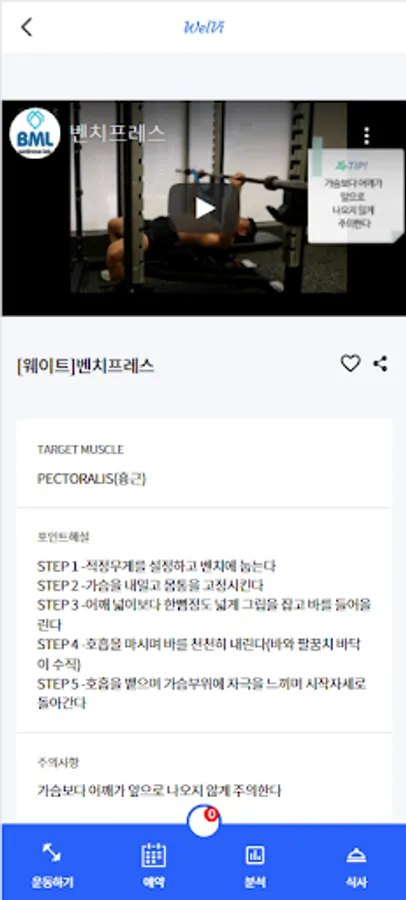Click the BML channel logo
Image resolution: width=406 pixels, height=900 pixels.
click(x=35, y=134)
